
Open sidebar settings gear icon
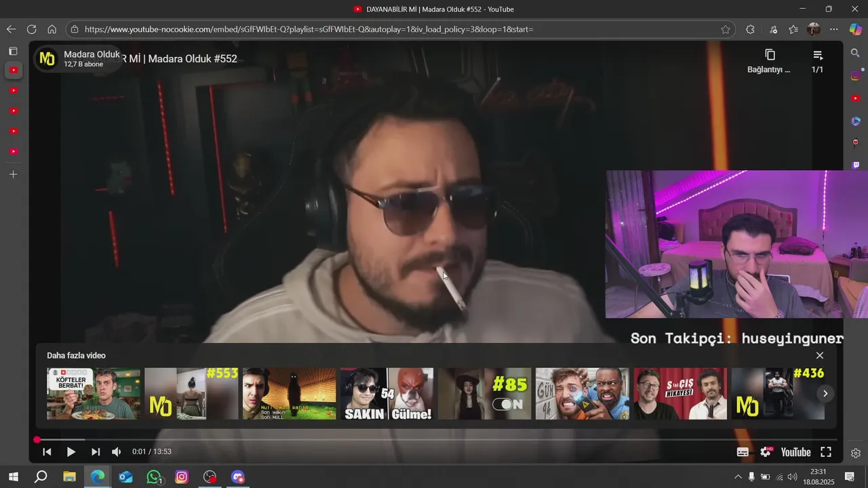click(x=856, y=453)
